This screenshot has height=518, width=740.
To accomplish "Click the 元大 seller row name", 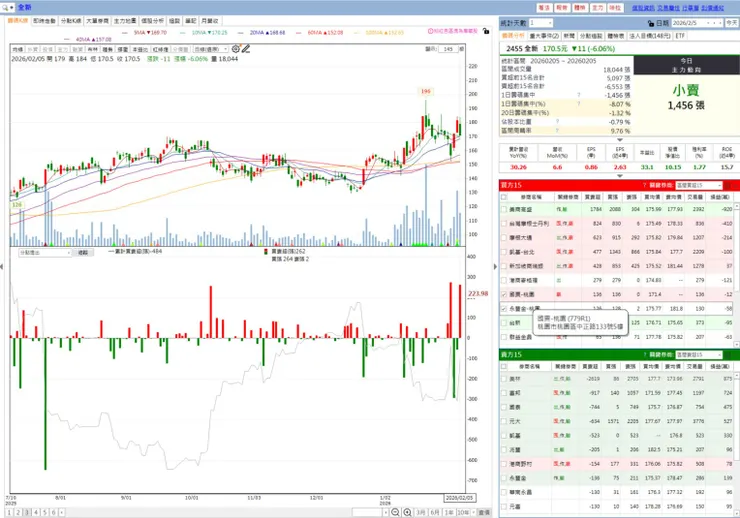I will point(515,421).
